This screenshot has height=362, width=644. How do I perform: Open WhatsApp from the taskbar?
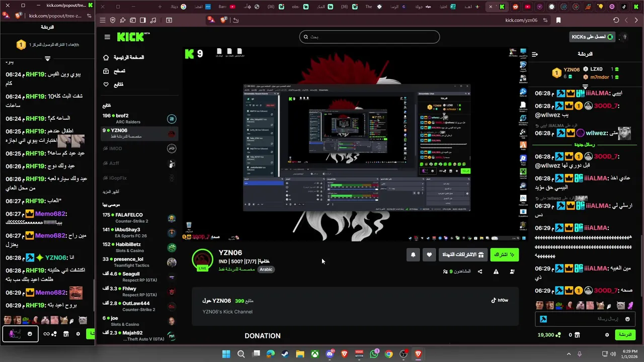(374, 354)
